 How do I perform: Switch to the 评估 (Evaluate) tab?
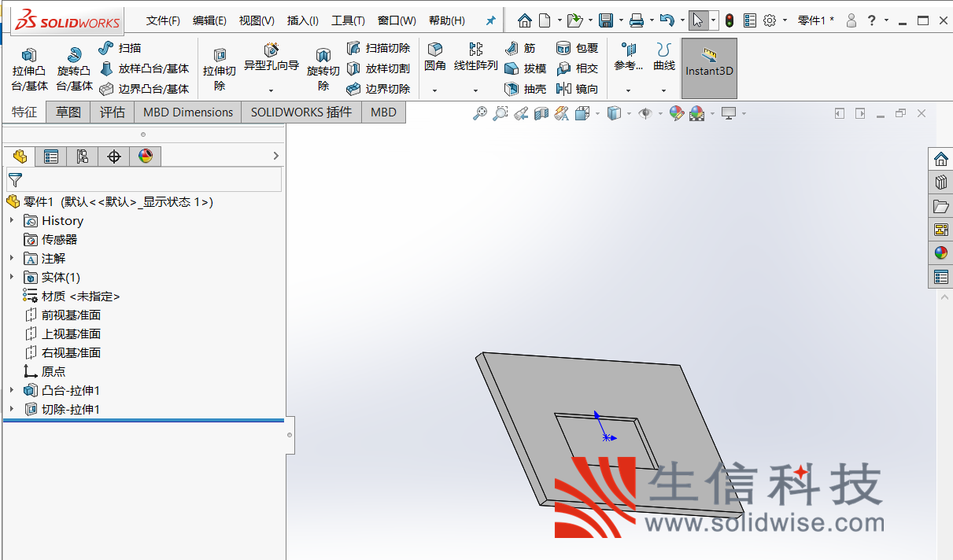click(113, 112)
